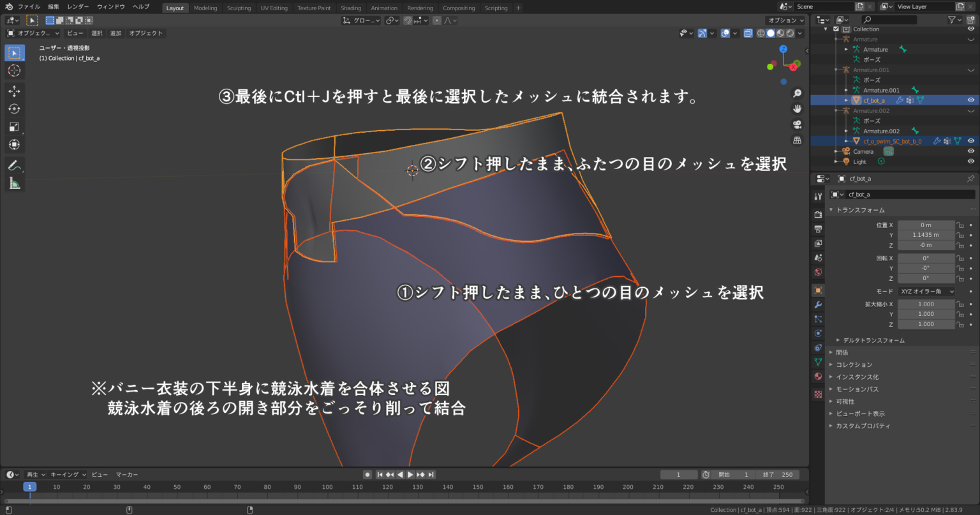Select the Scale tool in the toolbar
The image size is (980, 515).
[x=14, y=126]
